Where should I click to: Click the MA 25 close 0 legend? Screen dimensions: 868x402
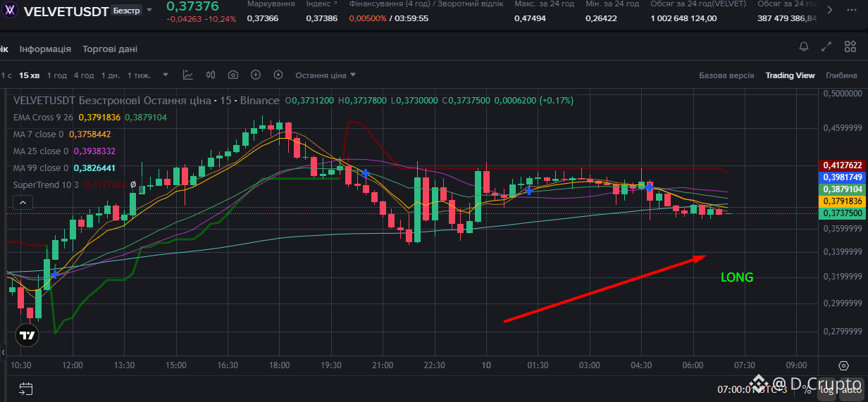coord(41,151)
